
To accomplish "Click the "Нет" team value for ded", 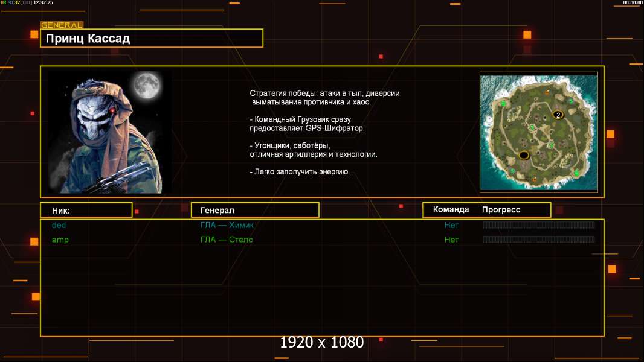I will point(451,225).
